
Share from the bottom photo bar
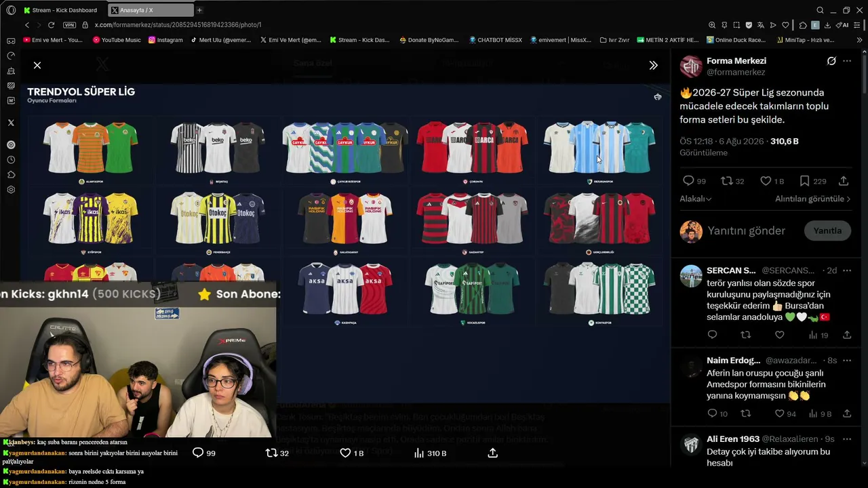[x=493, y=453]
